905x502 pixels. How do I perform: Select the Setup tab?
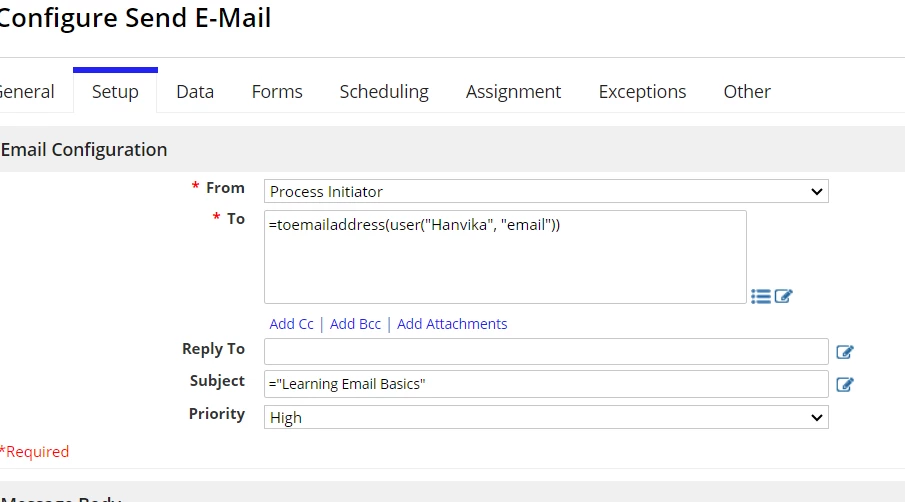(115, 92)
